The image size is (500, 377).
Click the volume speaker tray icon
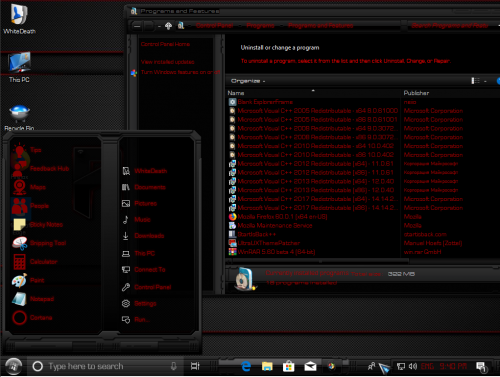[x=413, y=366]
